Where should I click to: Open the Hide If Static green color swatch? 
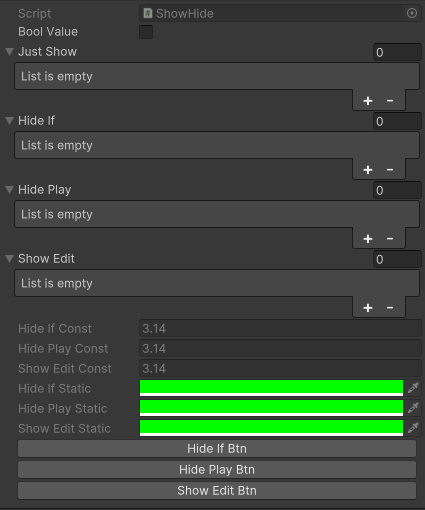pyautogui.click(x=271, y=388)
